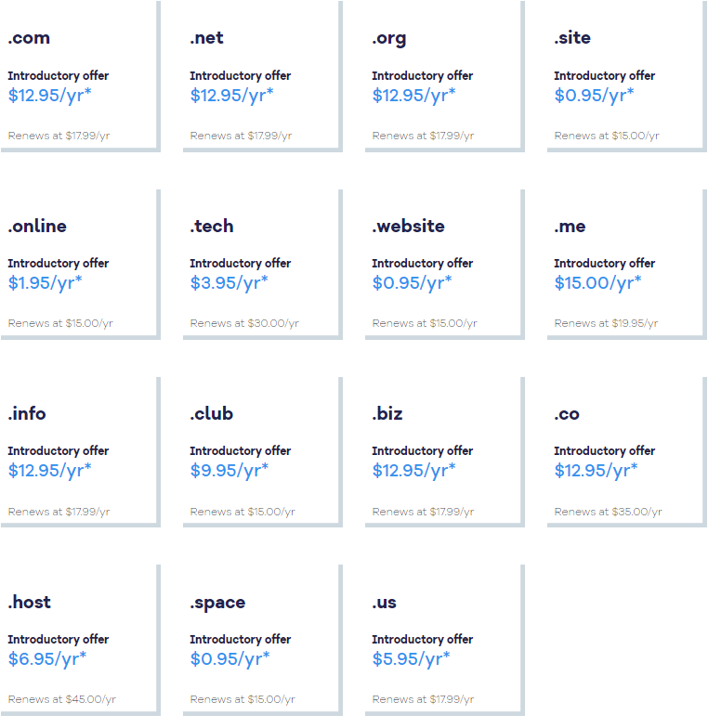Click 'Renews at $35.00/yr' text on .co
The height and width of the screenshot is (728, 708).
[608, 512]
